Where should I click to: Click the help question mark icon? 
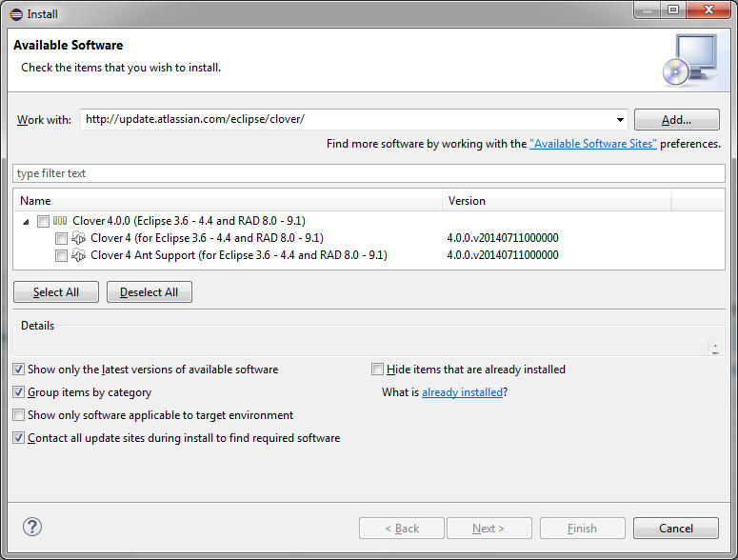32,528
